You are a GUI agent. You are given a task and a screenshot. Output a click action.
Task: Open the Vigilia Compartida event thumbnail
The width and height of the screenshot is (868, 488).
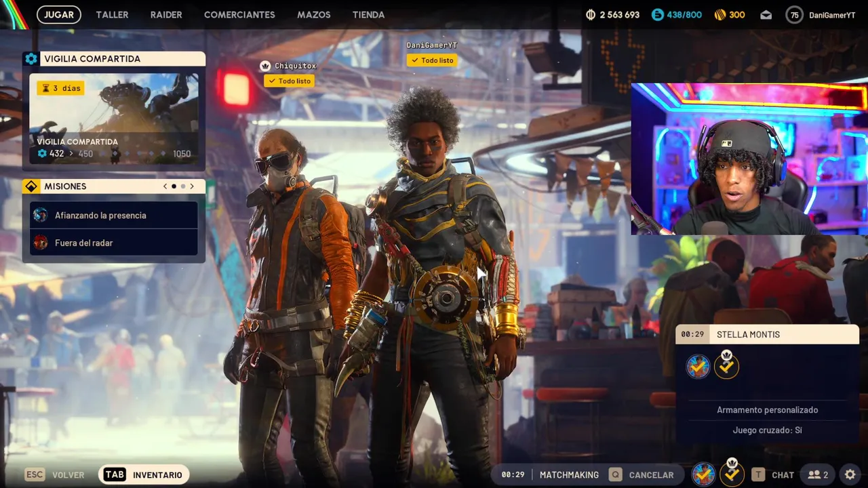pos(114,119)
